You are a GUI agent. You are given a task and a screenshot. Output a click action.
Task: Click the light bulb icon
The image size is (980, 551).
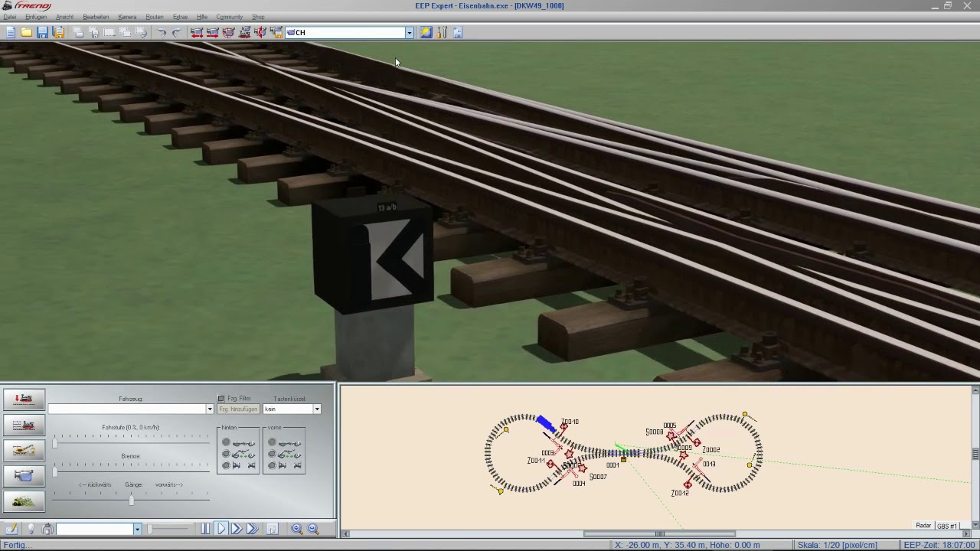[31, 529]
